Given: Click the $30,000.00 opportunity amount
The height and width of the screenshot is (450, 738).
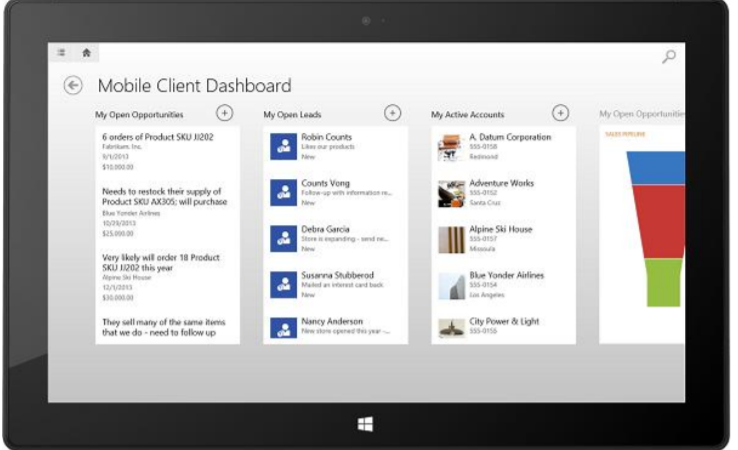Looking at the screenshot, I should click(x=118, y=297).
